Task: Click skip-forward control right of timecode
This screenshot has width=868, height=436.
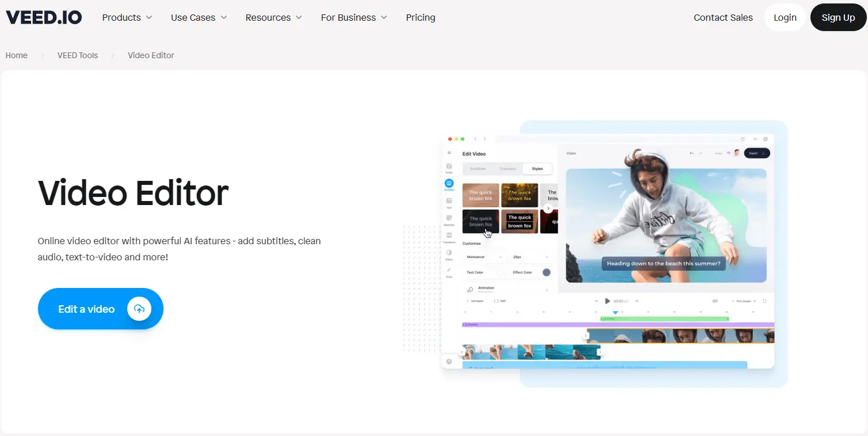Action: tap(637, 301)
